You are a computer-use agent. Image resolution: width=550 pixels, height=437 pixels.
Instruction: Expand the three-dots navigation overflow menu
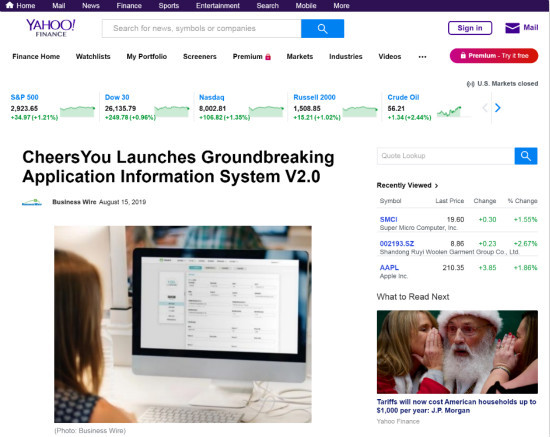(422, 57)
